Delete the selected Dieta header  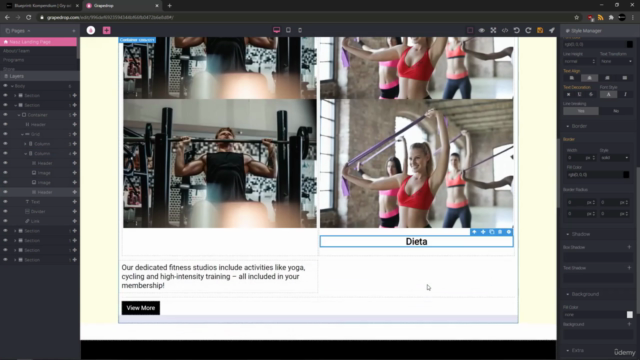click(500, 232)
